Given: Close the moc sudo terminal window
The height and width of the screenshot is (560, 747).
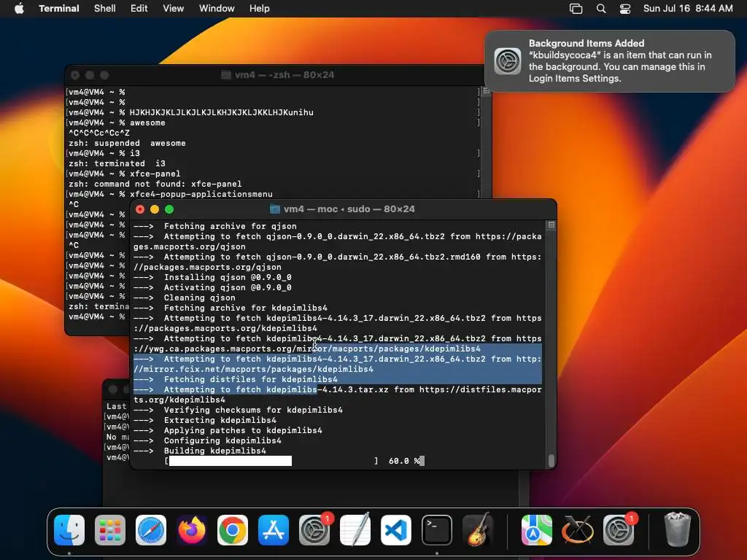Looking at the screenshot, I should pyautogui.click(x=140, y=209).
